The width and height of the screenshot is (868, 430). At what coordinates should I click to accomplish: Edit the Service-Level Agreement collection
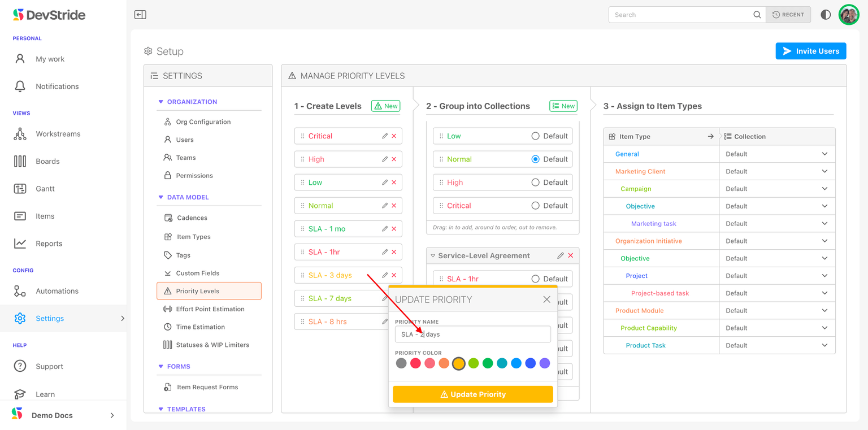click(x=560, y=255)
